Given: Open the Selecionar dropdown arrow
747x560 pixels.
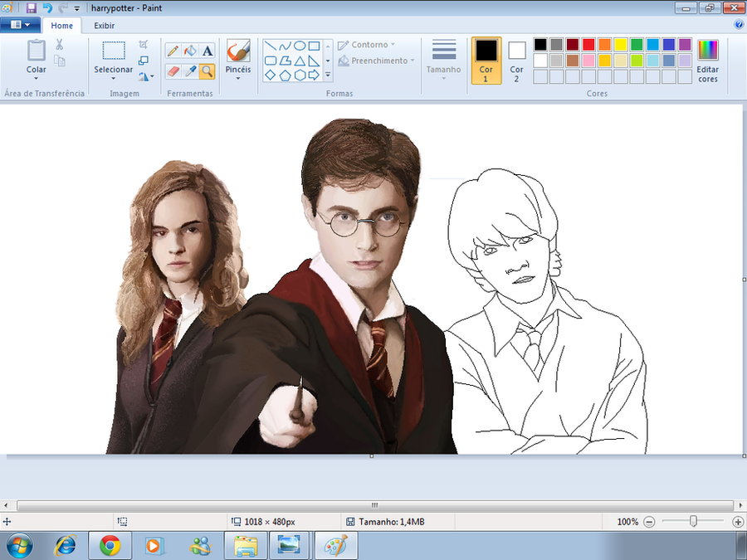Looking at the screenshot, I should point(114,79).
